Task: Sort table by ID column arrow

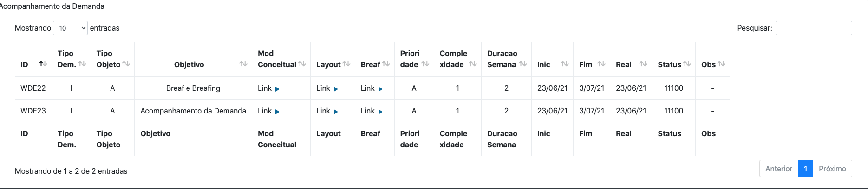Action: 42,64
